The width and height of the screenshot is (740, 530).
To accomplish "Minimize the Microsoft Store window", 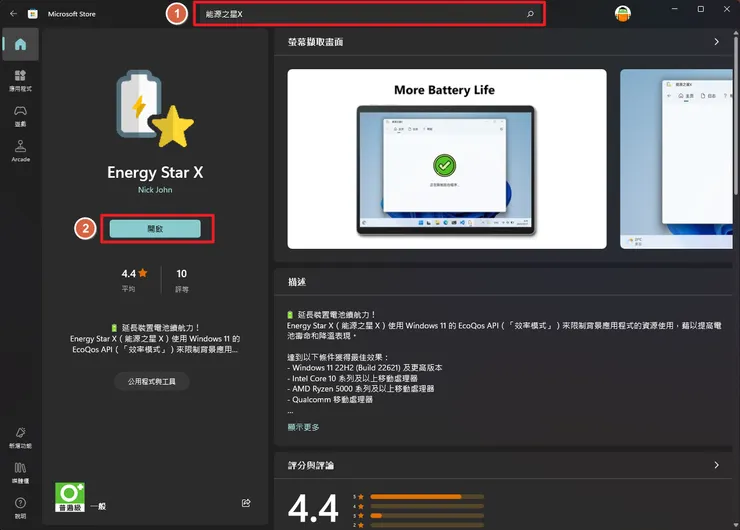I will click(675, 9).
